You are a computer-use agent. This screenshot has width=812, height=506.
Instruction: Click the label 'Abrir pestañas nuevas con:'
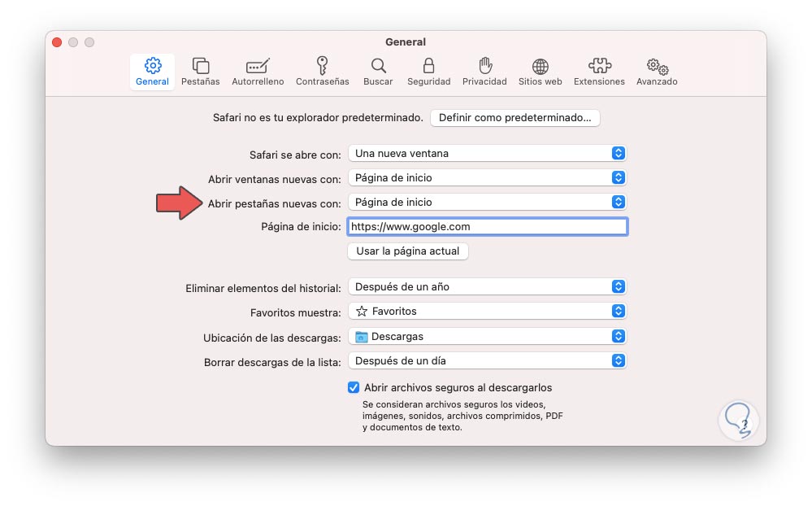[x=275, y=203]
